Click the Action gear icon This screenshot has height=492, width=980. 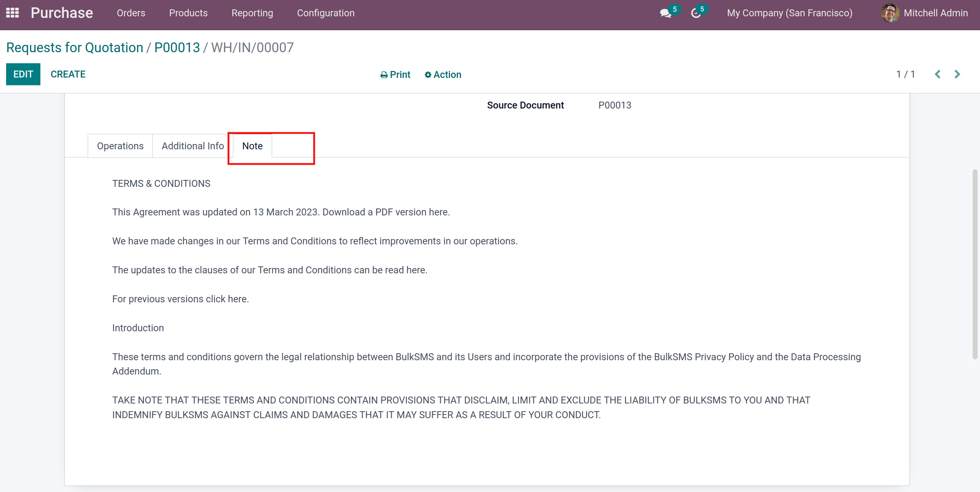click(x=428, y=75)
